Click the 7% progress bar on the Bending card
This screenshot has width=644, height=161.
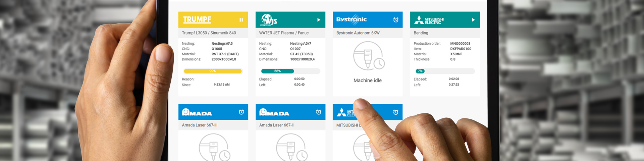click(445, 71)
